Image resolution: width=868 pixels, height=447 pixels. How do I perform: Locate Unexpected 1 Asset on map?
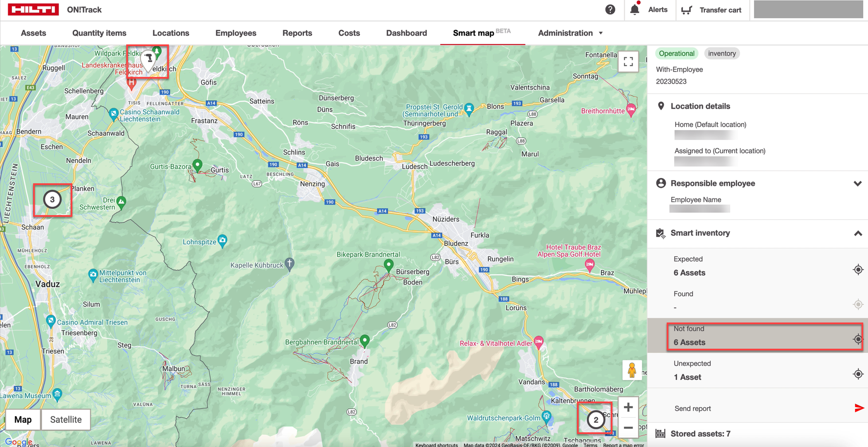tap(858, 374)
